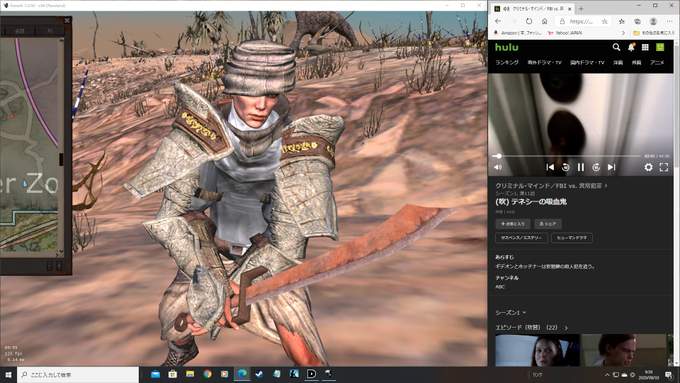Open Hulu player settings gear
This screenshot has height=383, width=680.
(x=648, y=167)
